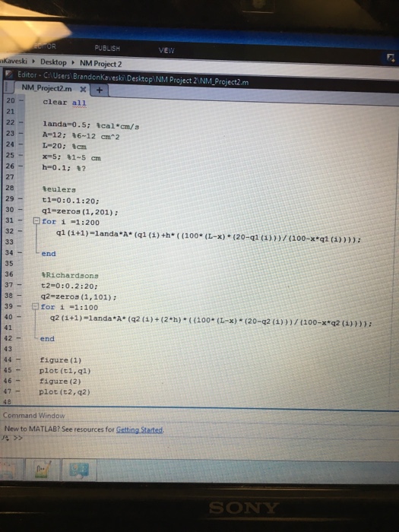Image resolution: width=399 pixels, height=532 pixels.
Task: Click the q2(i+1) assignment line
Action: pos(211,321)
